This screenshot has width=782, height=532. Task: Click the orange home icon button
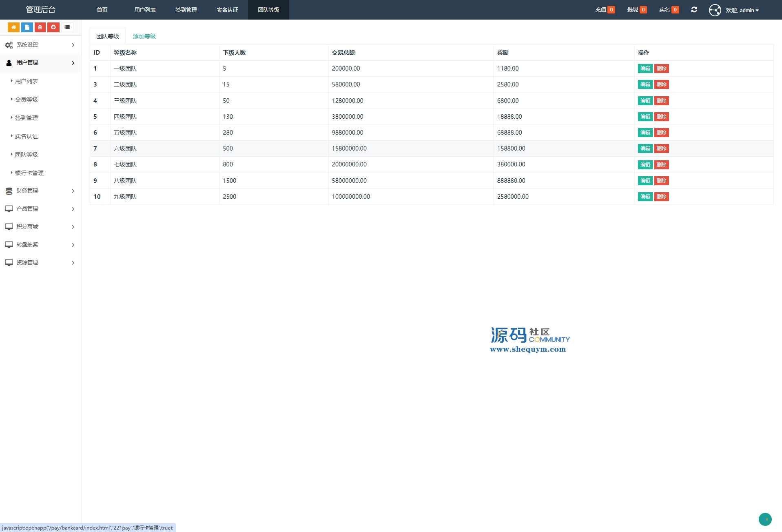click(x=13, y=27)
